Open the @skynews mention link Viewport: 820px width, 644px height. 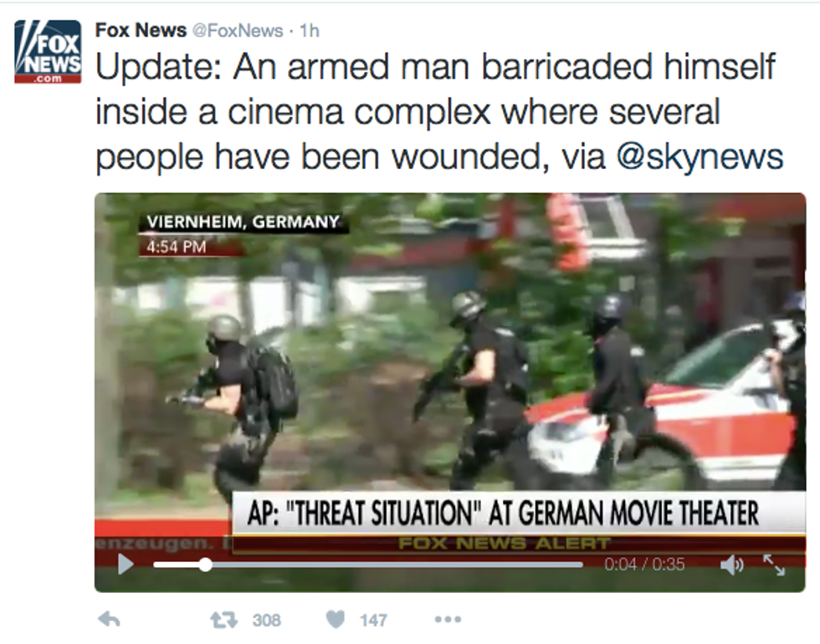(700, 156)
